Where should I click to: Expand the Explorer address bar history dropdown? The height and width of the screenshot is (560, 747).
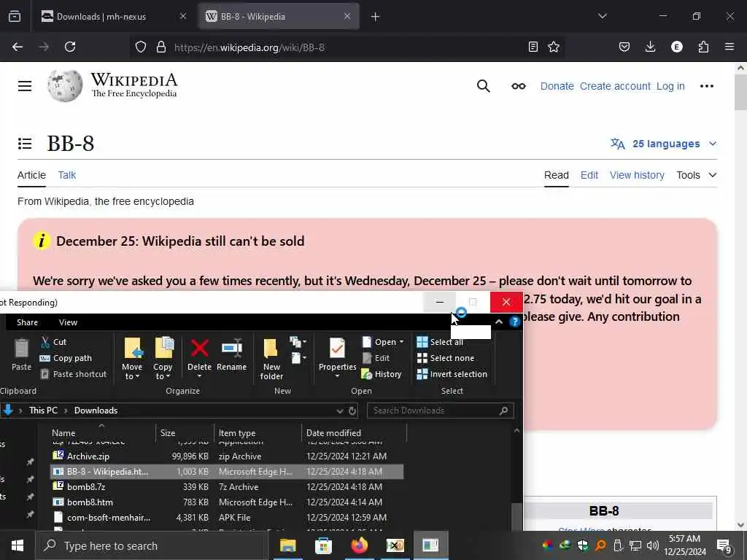340,411
